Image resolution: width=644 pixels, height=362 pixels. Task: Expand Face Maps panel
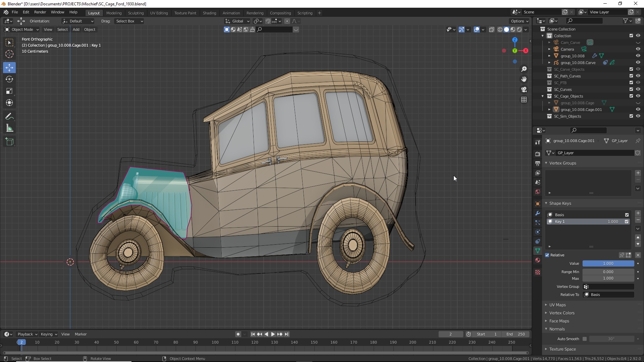559,321
